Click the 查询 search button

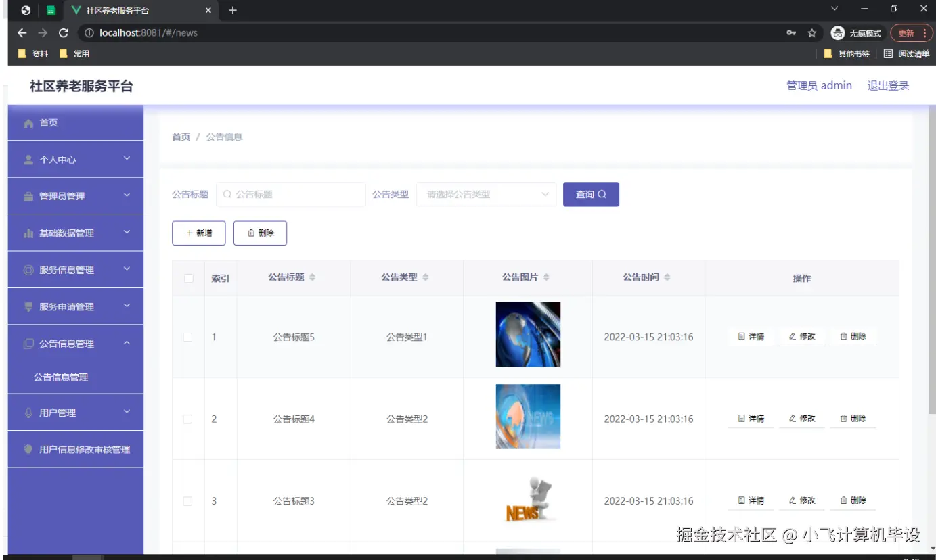click(590, 194)
